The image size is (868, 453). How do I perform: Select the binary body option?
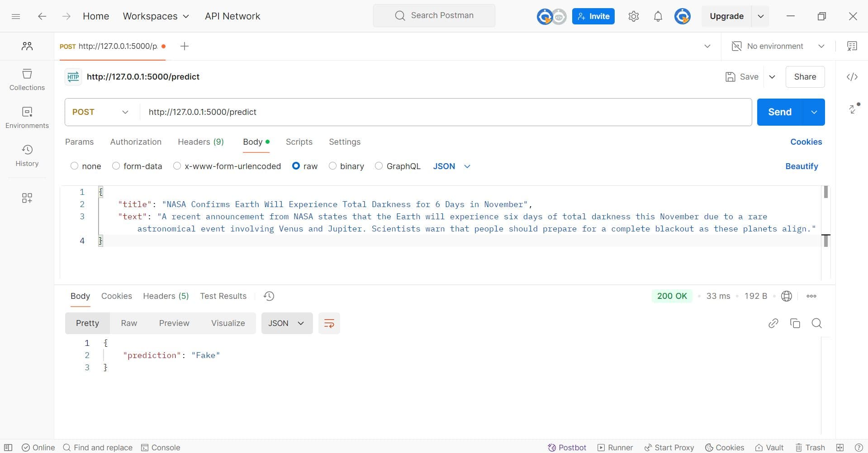(333, 166)
